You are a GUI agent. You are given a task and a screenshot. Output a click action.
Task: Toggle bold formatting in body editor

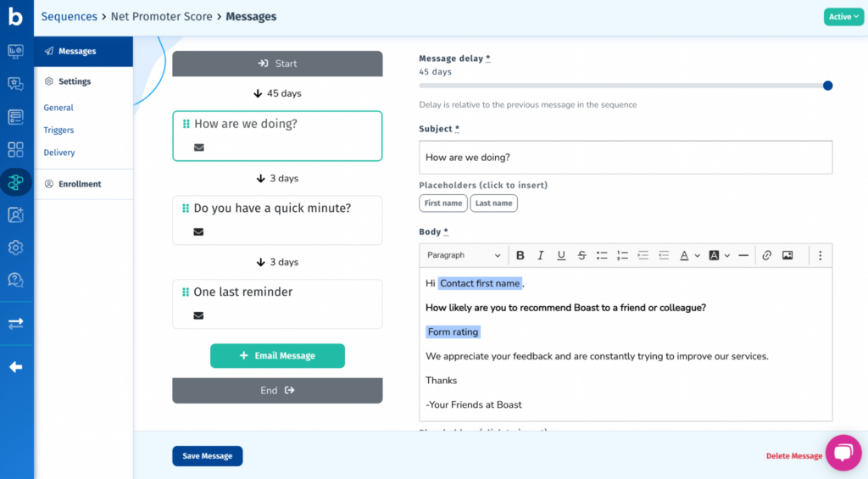coord(520,255)
